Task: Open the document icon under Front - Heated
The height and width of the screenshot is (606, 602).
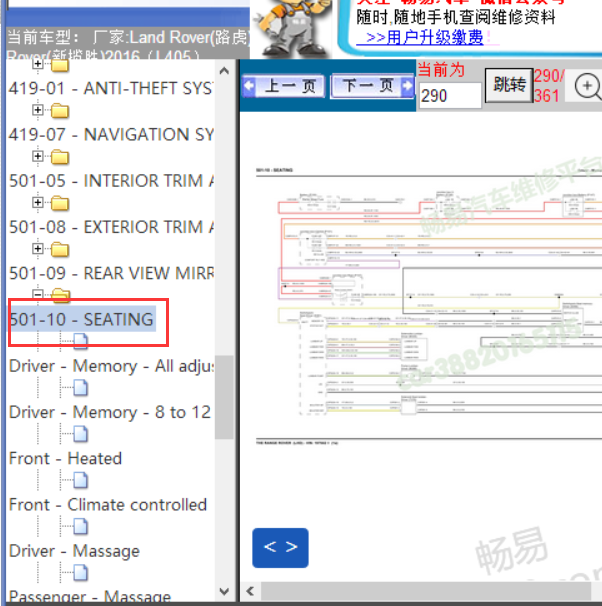Action: pos(80,481)
